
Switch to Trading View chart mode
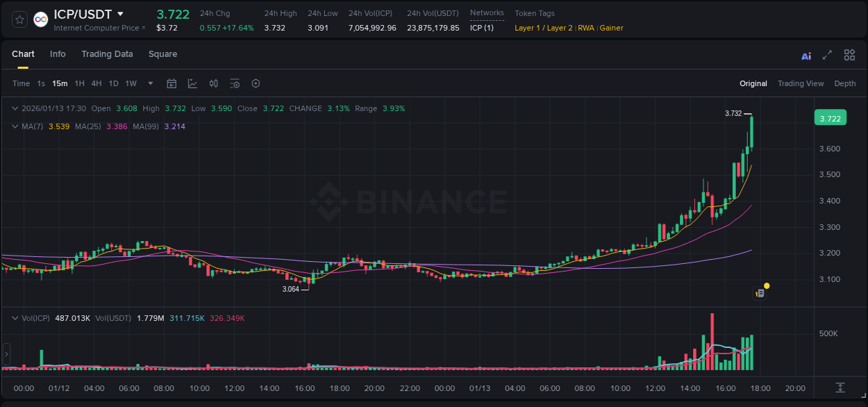click(x=801, y=83)
